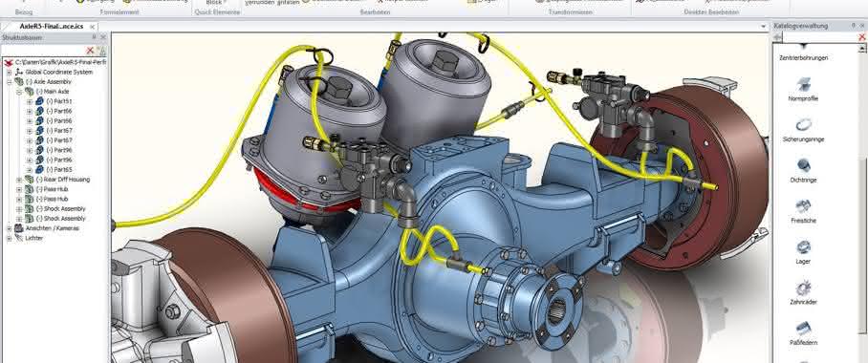The width and height of the screenshot is (868, 363).
Task: Click the Part65 part icon
Action: [39, 169]
